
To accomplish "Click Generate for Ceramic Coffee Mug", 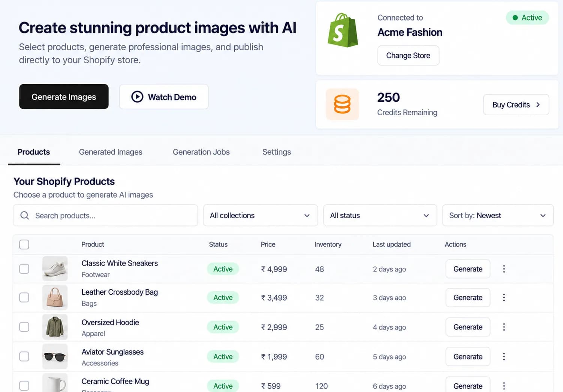I will click(x=468, y=385).
